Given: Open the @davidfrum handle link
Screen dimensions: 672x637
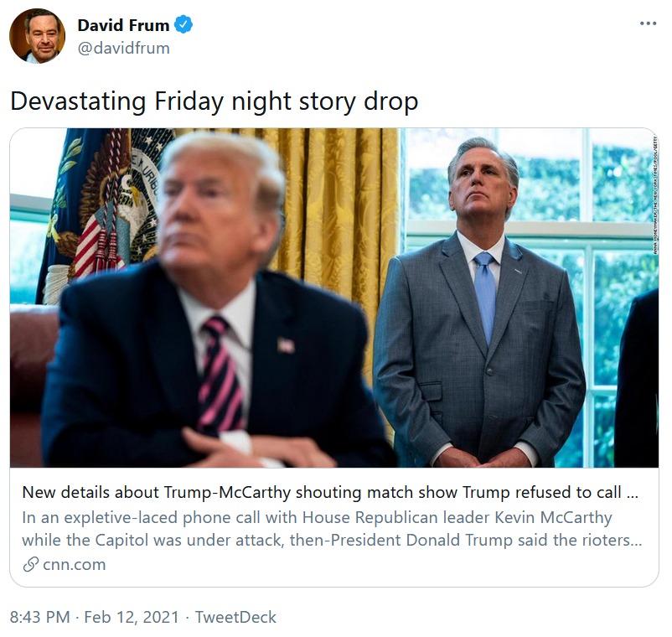Looking at the screenshot, I should [123, 48].
